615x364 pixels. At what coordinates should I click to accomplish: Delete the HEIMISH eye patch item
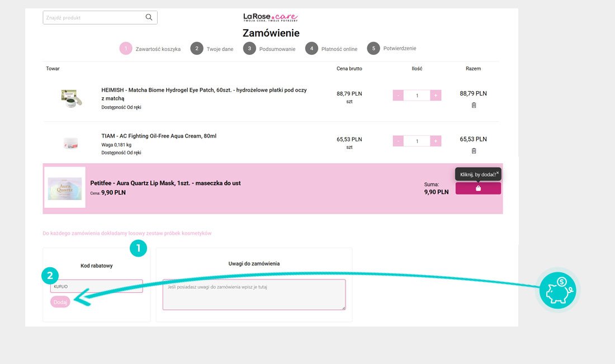pos(474,105)
